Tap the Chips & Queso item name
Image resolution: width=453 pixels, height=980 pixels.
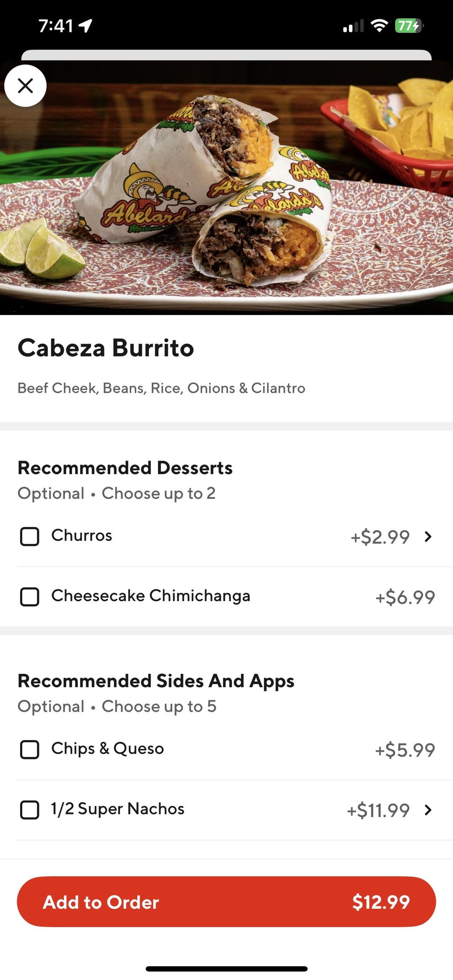coord(107,749)
